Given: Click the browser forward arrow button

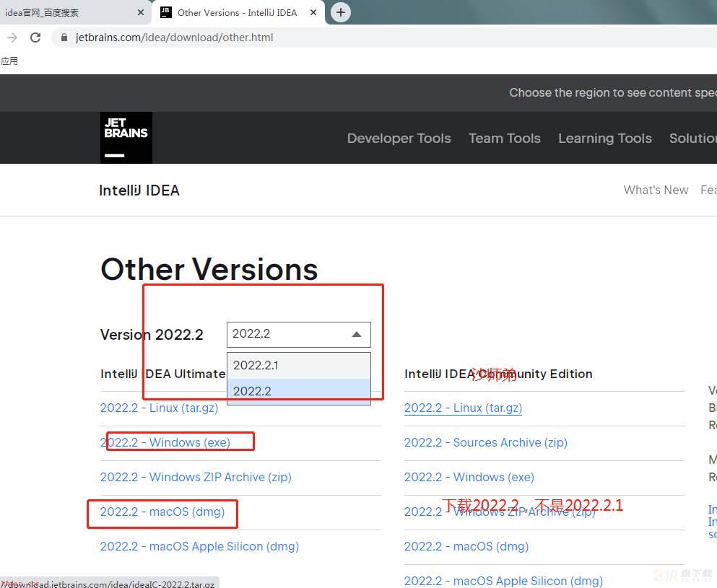Looking at the screenshot, I should [x=12, y=38].
